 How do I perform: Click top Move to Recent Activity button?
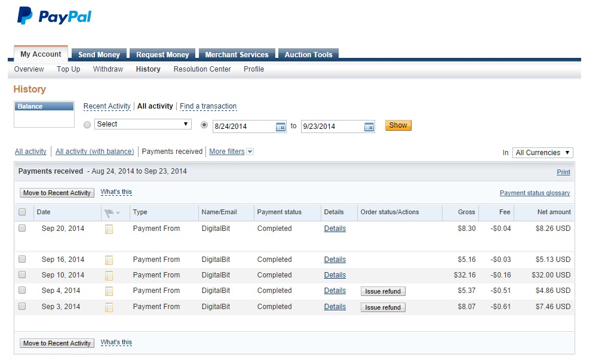pos(57,193)
